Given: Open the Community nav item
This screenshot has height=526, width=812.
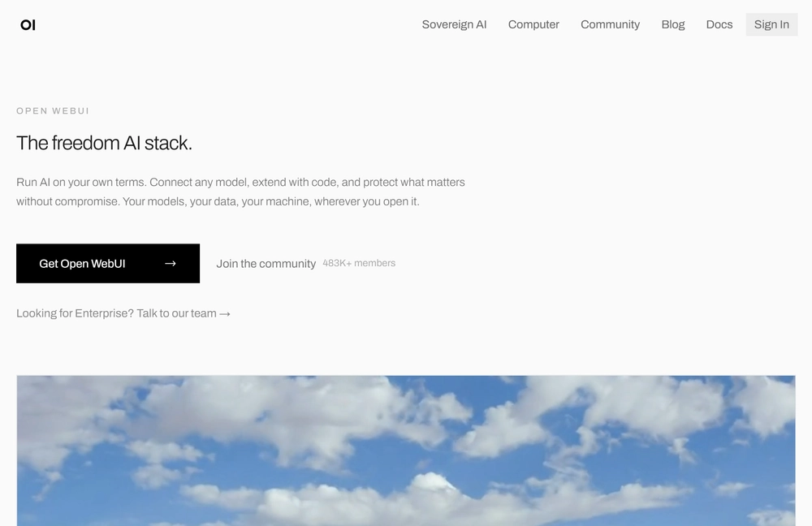Looking at the screenshot, I should pyautogui.click(x=610, y=24).
